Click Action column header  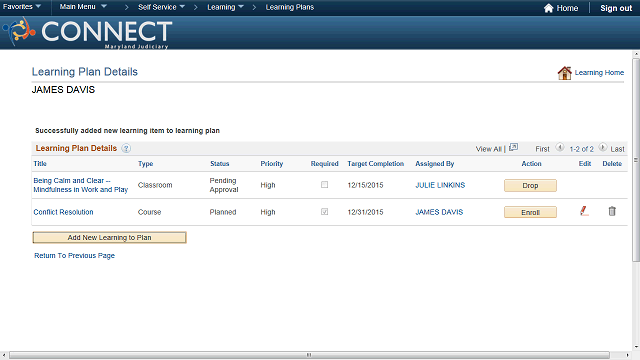531,164
